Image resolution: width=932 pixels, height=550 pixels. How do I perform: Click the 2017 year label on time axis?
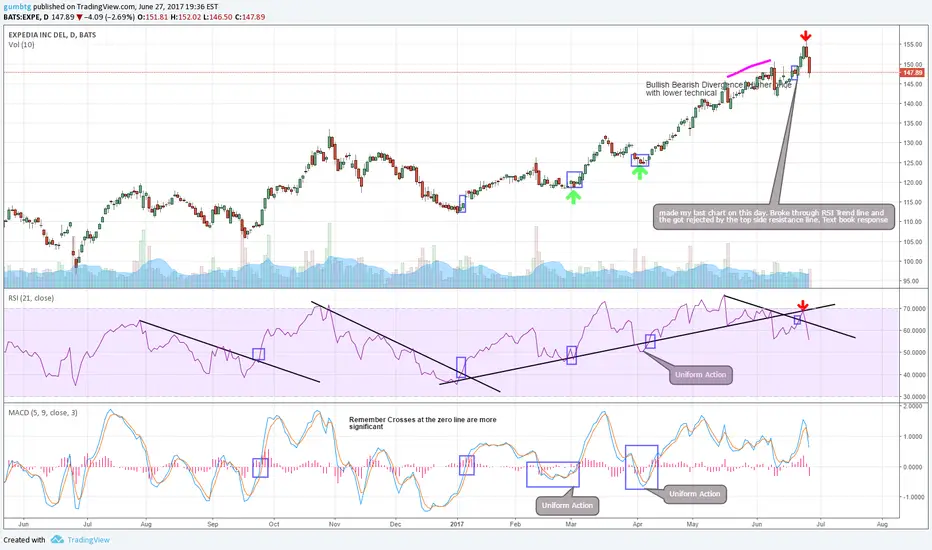(457, 524)
